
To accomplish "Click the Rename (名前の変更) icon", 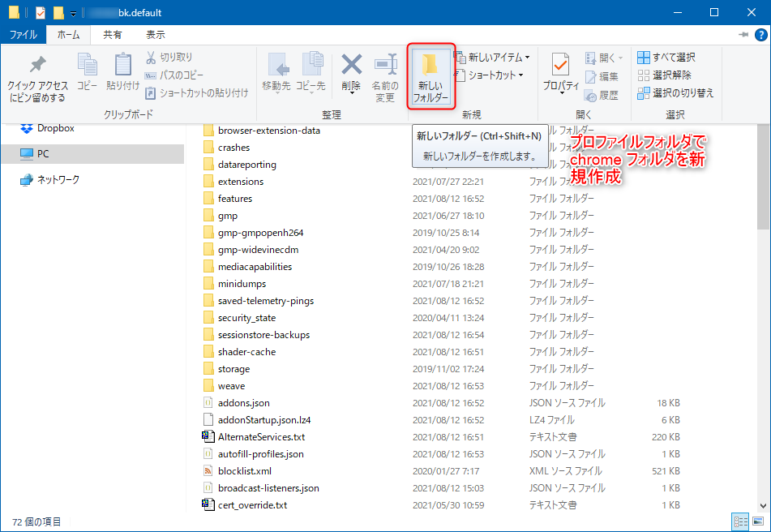I will (x=385, y=73).
